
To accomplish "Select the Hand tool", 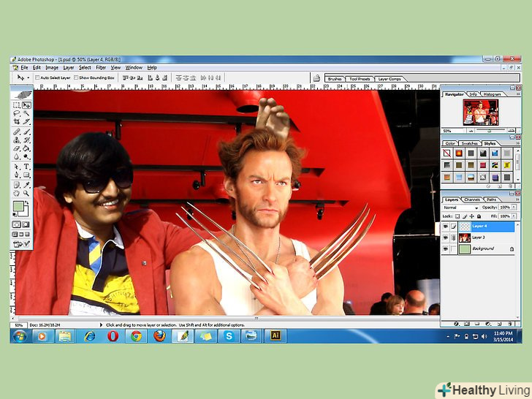I will click(17, 193).
